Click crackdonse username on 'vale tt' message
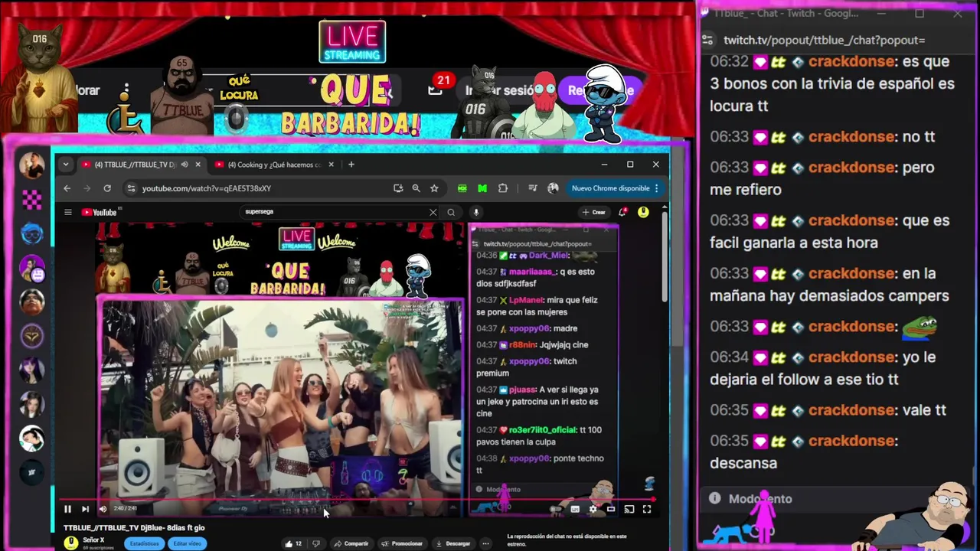Viewport: 980px width, 551px height. tap(851, 410)
